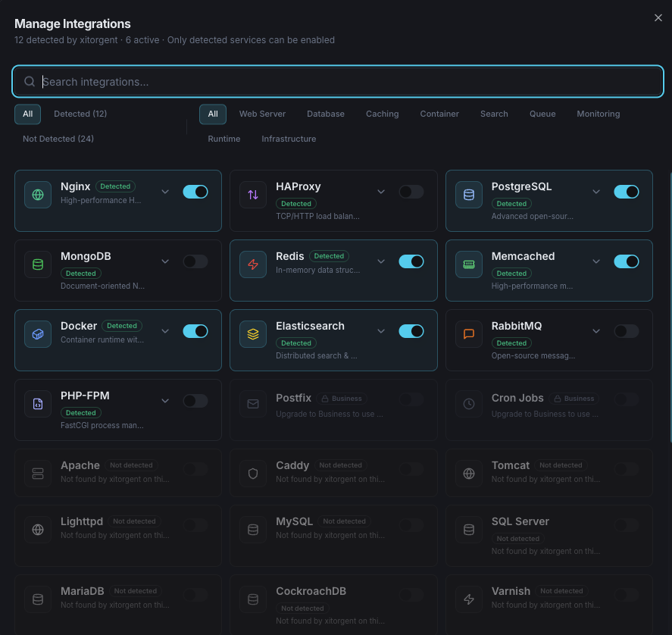Expand the Nginx integration details
This screenshot has width=672, height=635.
[165, 192]
